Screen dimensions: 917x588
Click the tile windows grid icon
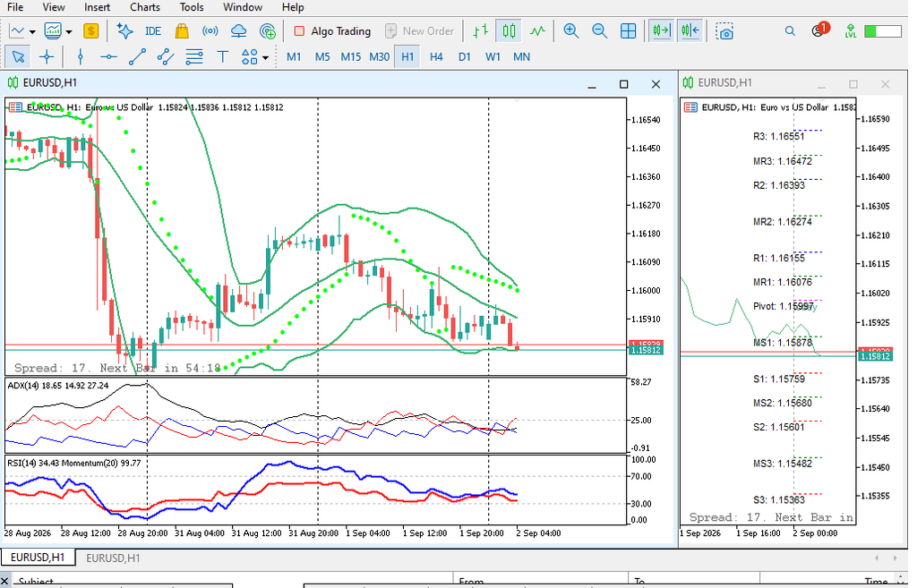pyautogui.click(x=628, y=31)
